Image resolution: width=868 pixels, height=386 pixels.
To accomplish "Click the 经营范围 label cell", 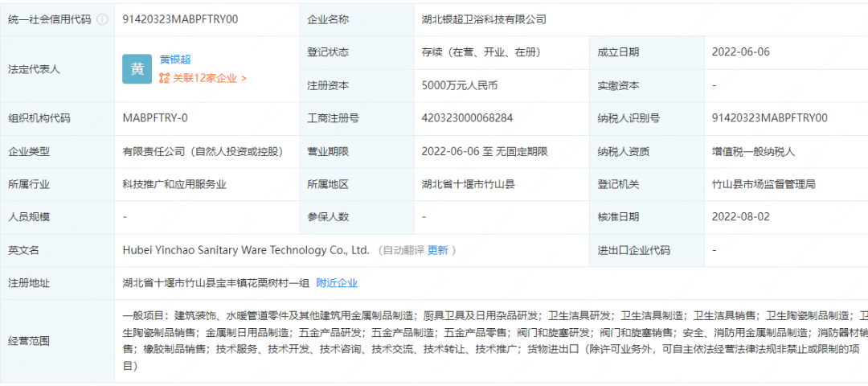I will tap(57, 341).
